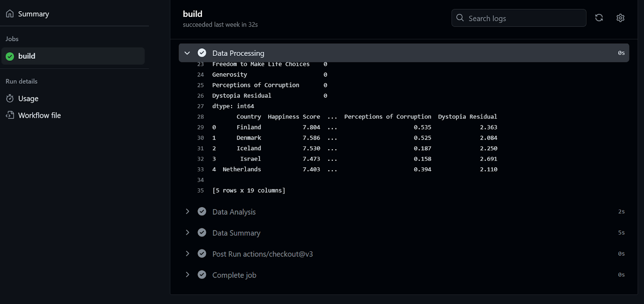Click Complete job step check icon
The width and height of the screenshot is (644, 304).
[202, 275]
